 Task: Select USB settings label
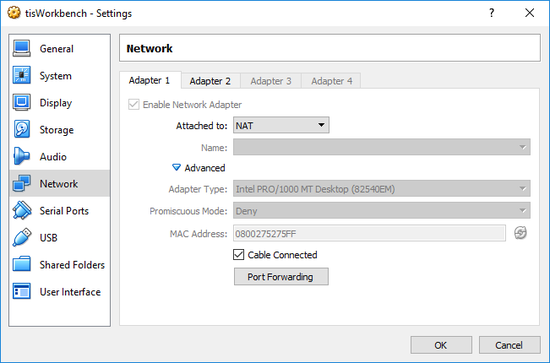tap(48, 238)
